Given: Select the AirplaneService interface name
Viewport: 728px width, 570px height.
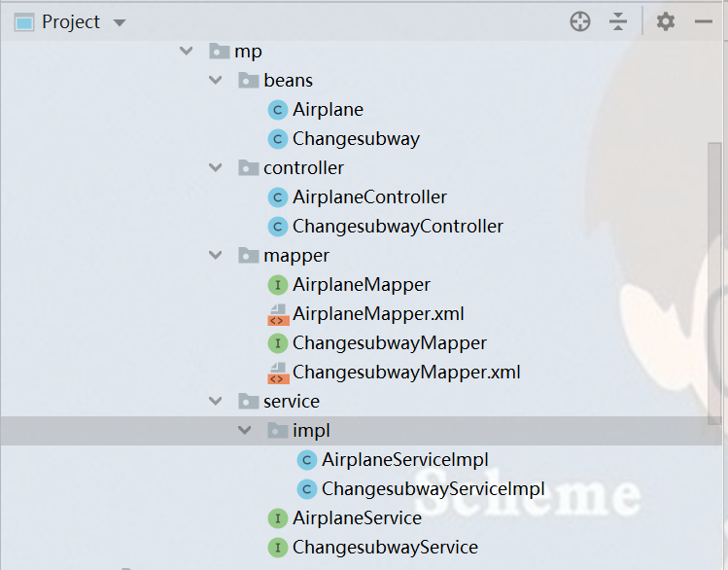Looking at the screenshot, I should 357,518.
